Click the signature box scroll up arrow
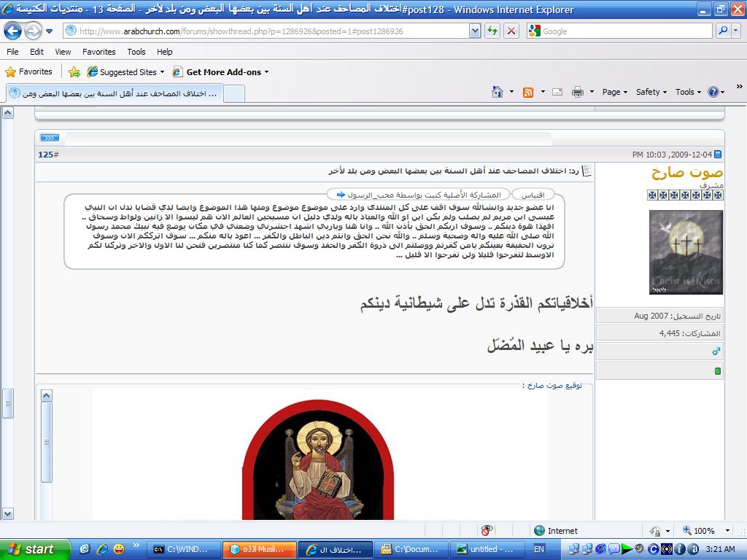 46,396
